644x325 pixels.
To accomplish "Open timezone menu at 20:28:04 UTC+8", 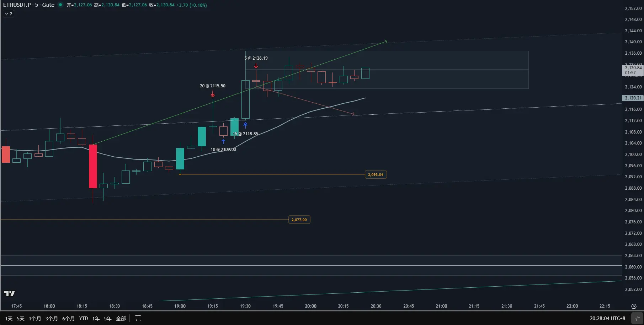I will pos(607,319).
